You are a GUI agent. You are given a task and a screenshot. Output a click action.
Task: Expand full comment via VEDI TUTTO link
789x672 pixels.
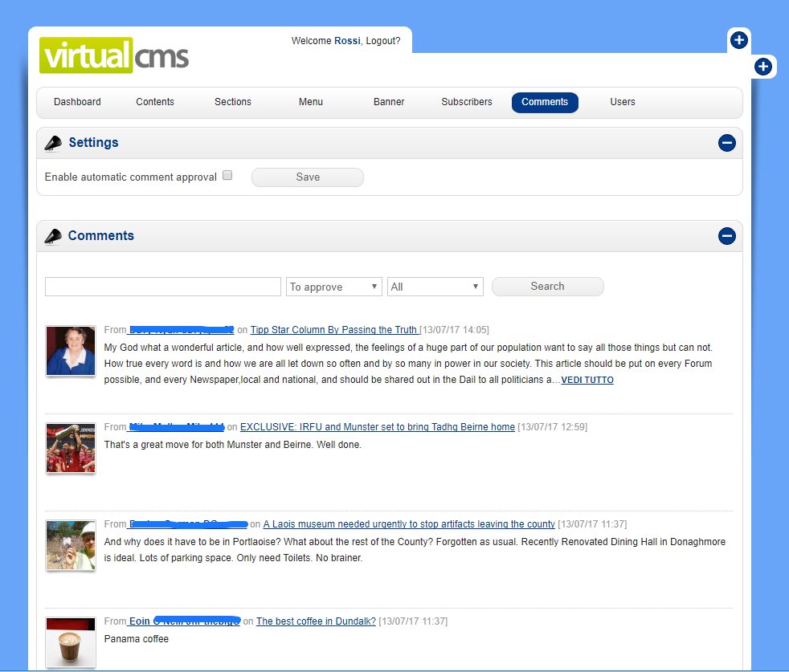click(x=587, y=380)
